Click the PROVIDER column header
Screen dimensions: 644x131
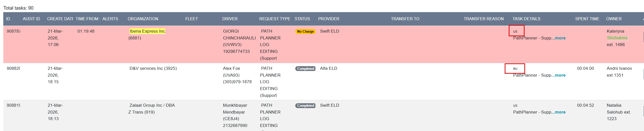(x=328, y=19)
